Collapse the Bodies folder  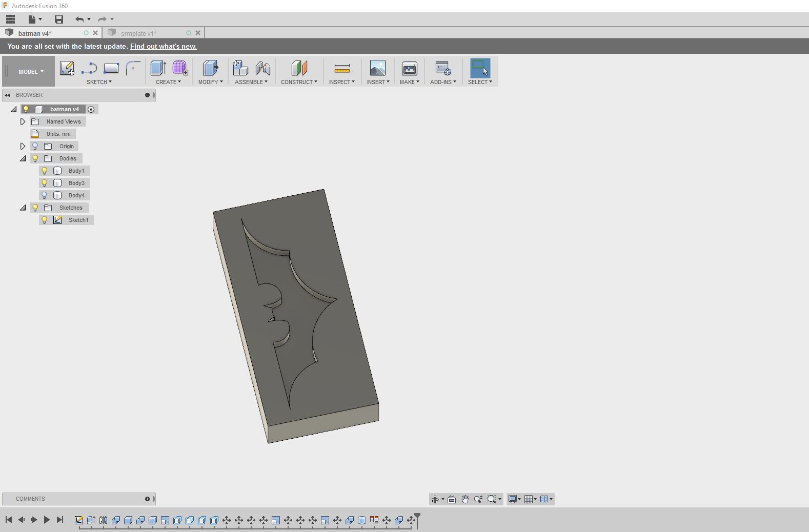coord(23,158)
